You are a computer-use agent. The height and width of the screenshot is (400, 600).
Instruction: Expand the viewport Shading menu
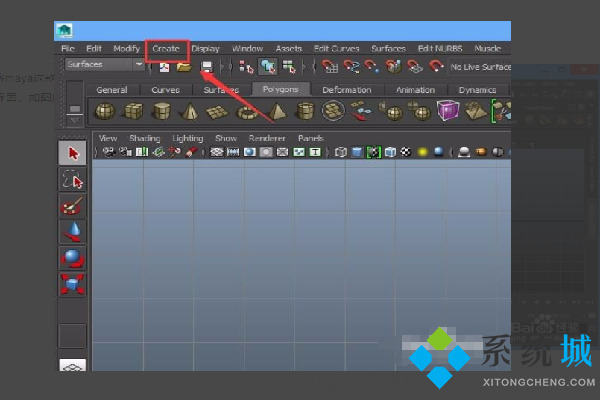tap(144, 138)
